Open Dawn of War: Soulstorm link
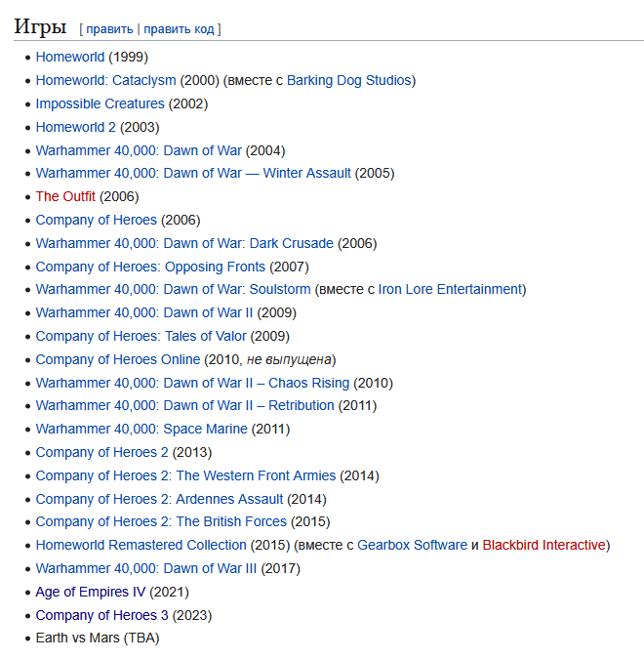 click(x=173, y=290)
